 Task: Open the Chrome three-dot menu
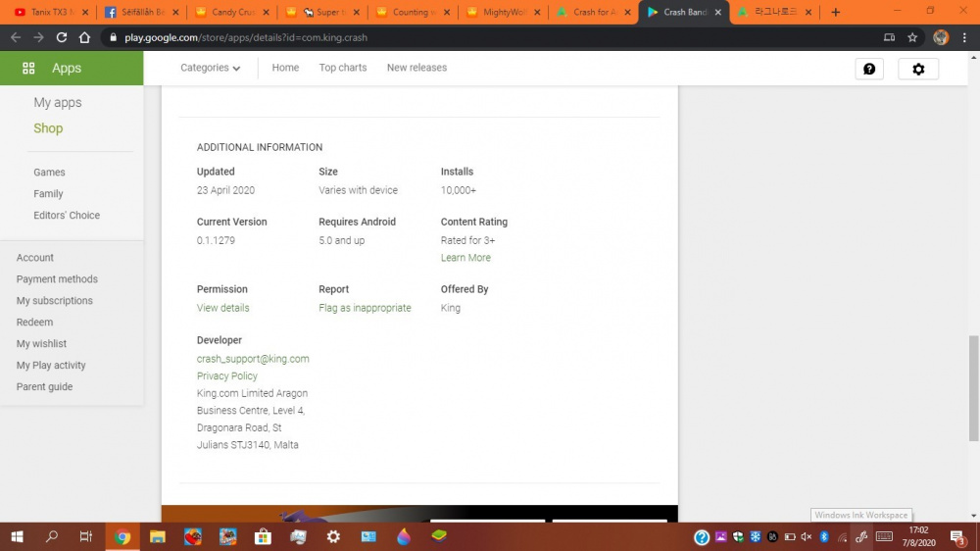click(964, 37)
